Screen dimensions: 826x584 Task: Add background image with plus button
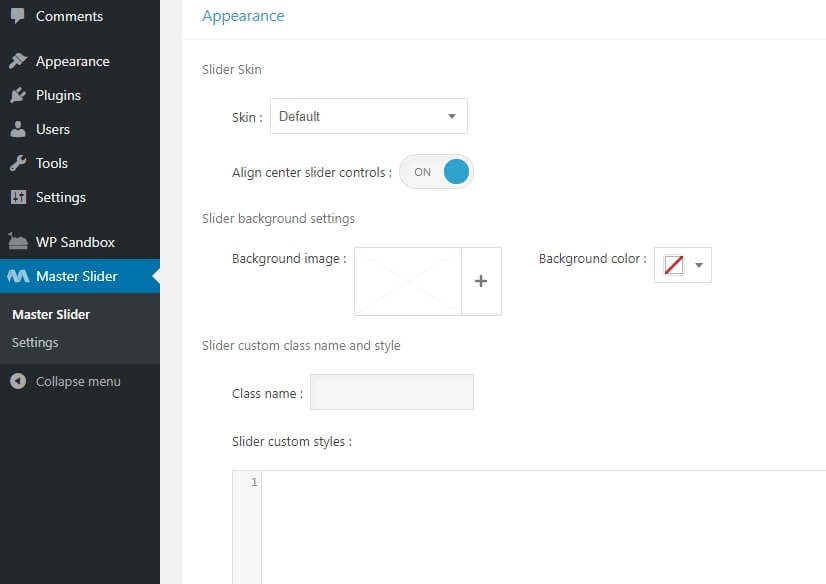point(481,282)
